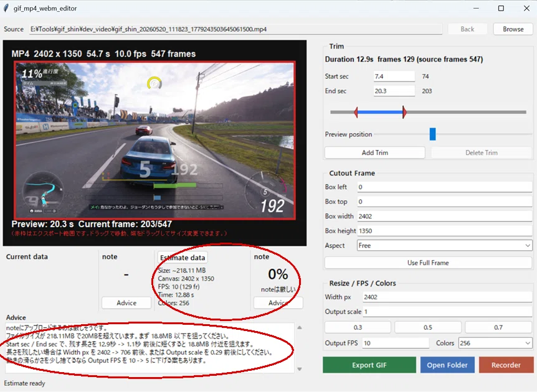Screen dimensions: 537x392
Task: Click the 'Canvas: 2402 x 1350' estimate text
Action: point(186,278)
